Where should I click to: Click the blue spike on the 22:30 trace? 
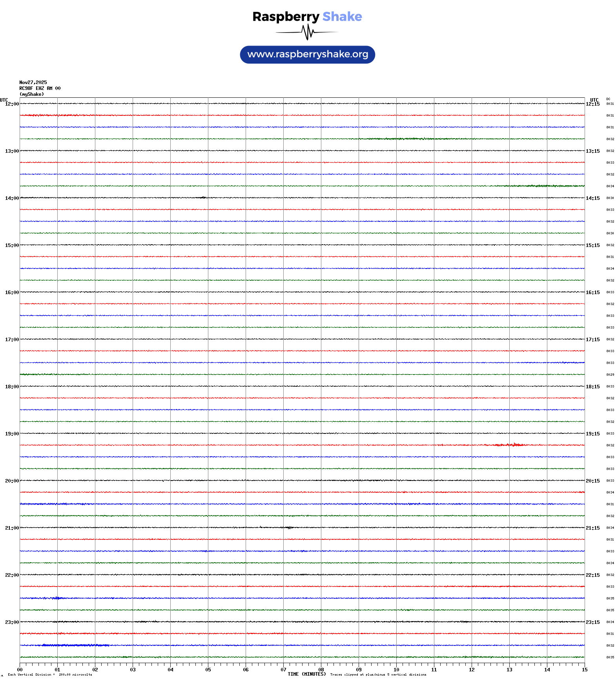click(x=57, y=598)
